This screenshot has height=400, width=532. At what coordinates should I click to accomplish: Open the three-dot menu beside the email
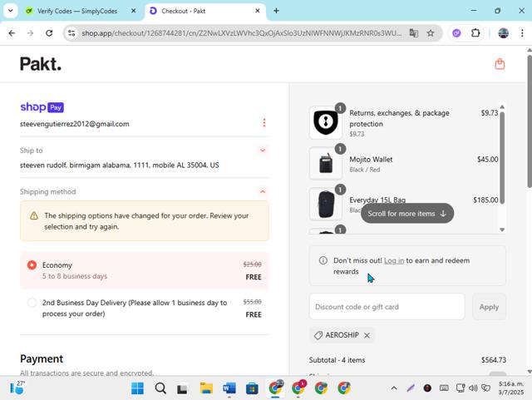tap(264, 122)
